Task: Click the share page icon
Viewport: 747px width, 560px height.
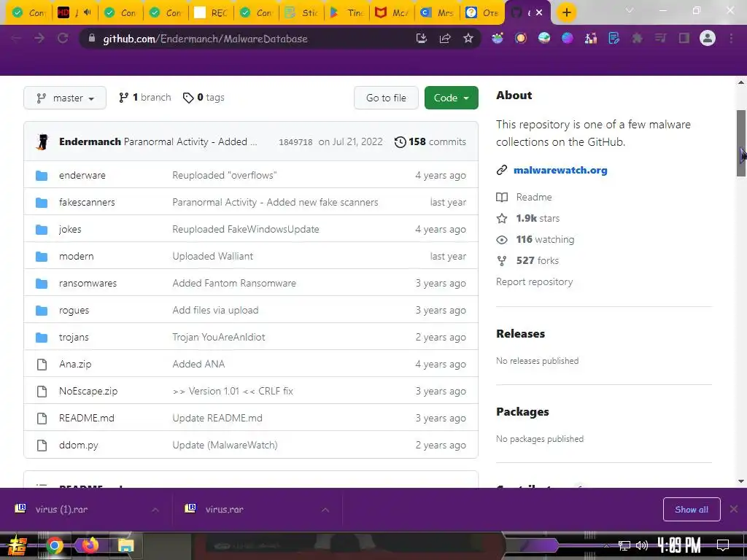Action: pyautogui.click(x=445, y=38)
